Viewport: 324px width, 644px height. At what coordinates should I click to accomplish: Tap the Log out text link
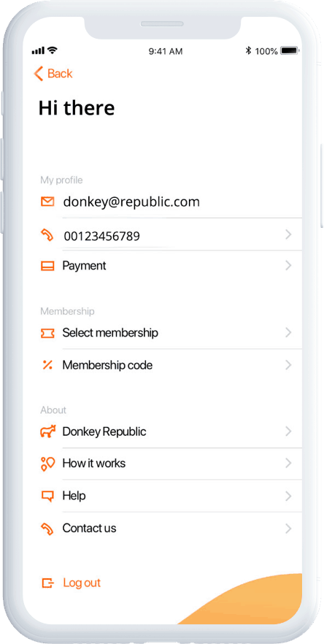[x=82, y=583]
